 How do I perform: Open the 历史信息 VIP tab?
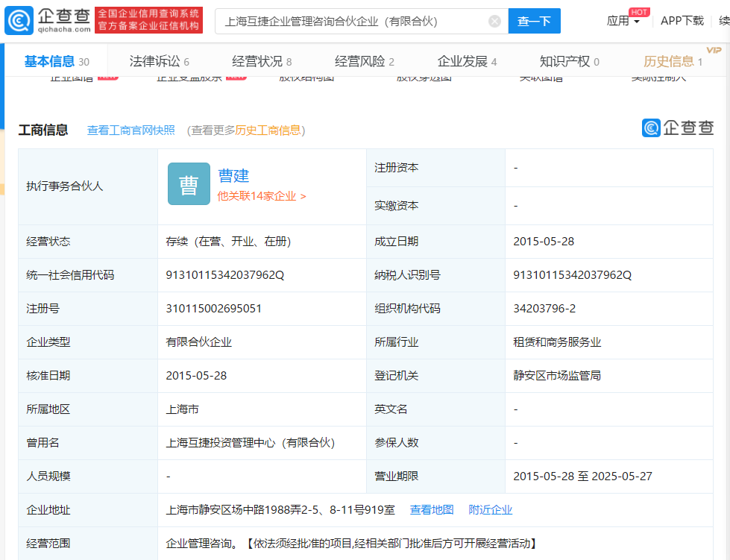(673, 61)
